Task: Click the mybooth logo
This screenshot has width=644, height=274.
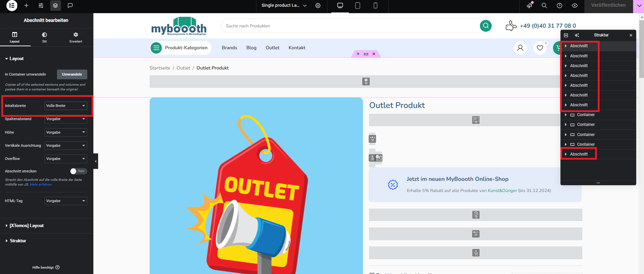Action: [x=179, y=26]
